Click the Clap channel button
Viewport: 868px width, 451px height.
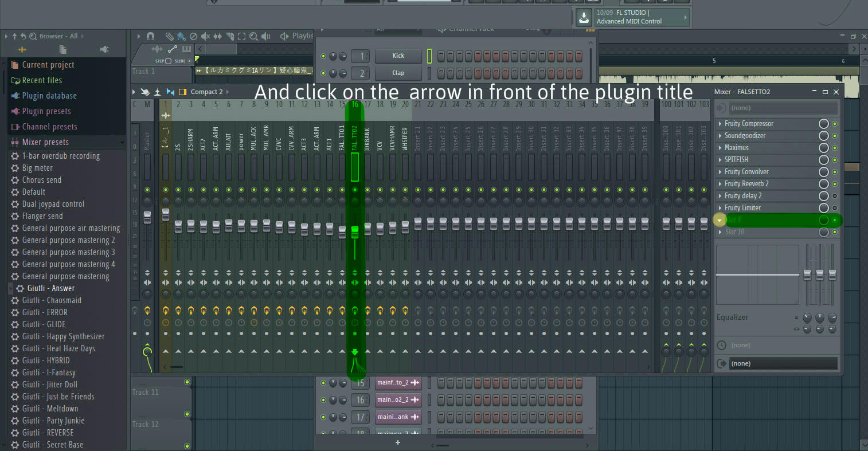tap(398, 73)
